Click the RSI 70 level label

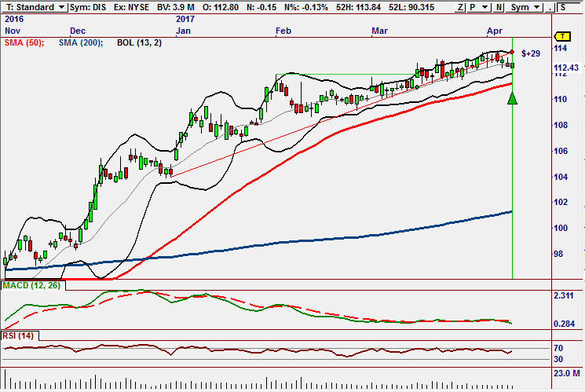pyautogui.click(x=558, y=348)
